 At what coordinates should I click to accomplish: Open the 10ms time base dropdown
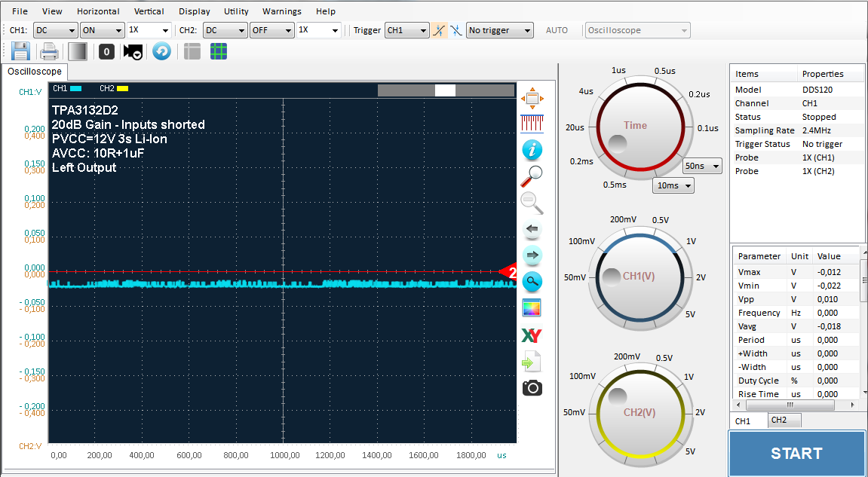coord(673,185)
